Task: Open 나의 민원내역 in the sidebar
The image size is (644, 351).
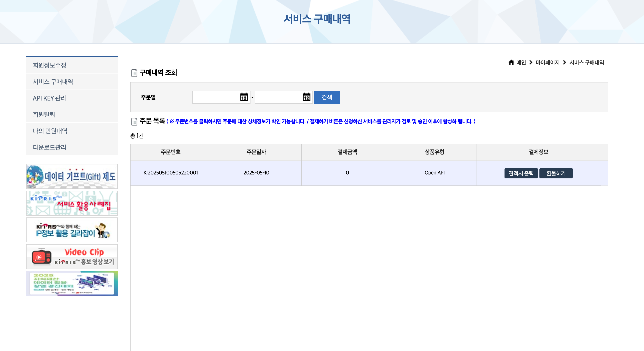Action: point(50,131)
